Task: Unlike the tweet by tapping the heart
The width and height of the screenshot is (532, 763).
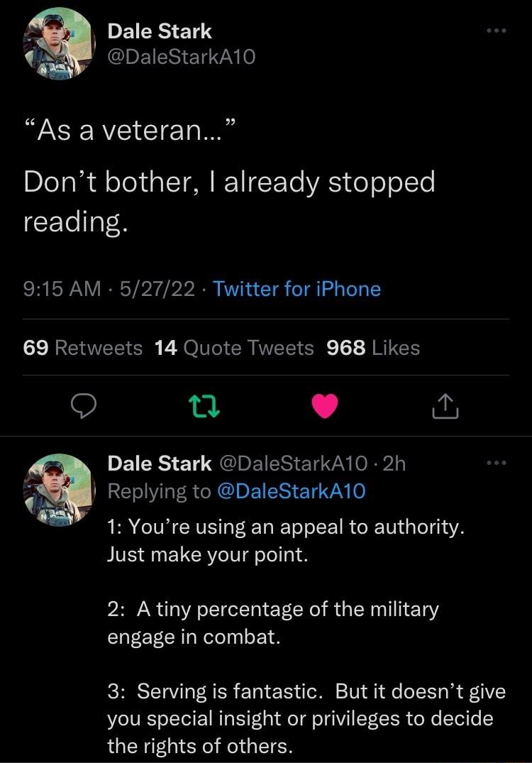Action: pos(324,406)
